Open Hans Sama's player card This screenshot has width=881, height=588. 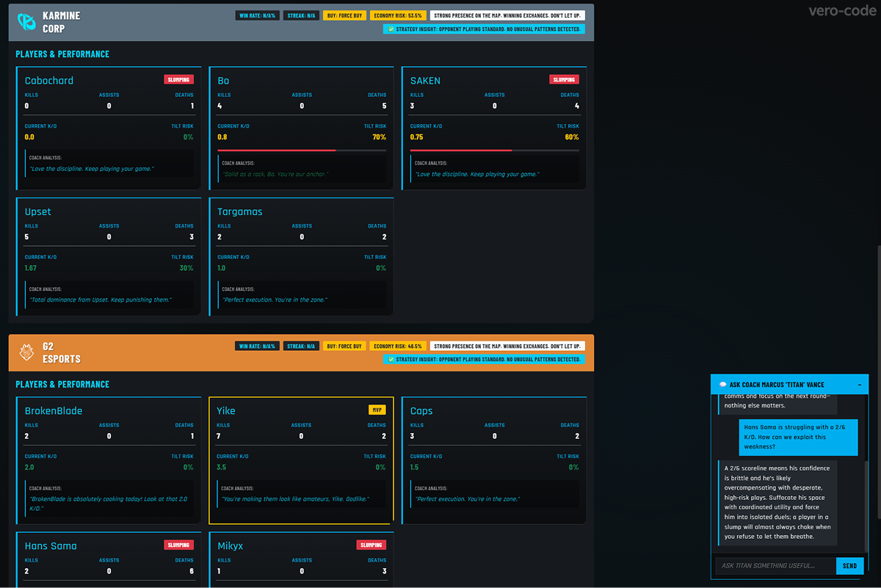[x=109, y=560]
